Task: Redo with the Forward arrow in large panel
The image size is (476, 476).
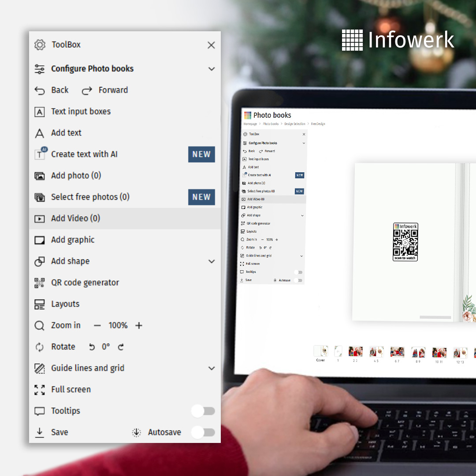Action: coord(87,90)
